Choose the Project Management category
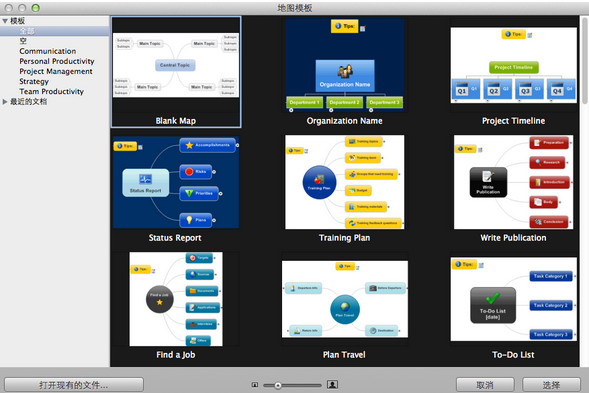Viewport: 589px width, 393px height. pos(56,71)
